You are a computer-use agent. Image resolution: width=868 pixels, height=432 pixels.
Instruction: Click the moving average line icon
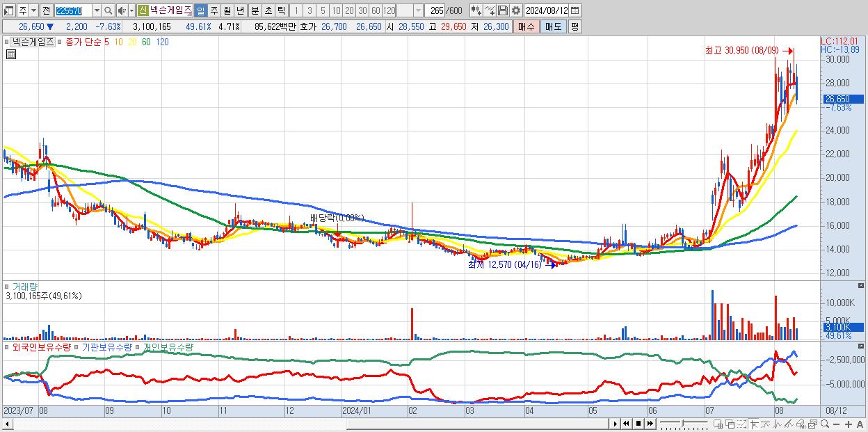[766, 424]
